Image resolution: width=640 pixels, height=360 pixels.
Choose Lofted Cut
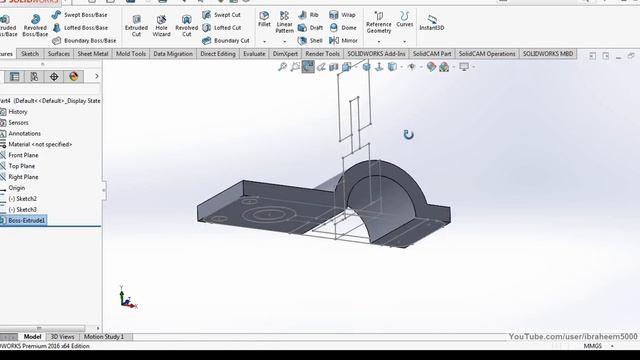point(222,28)
